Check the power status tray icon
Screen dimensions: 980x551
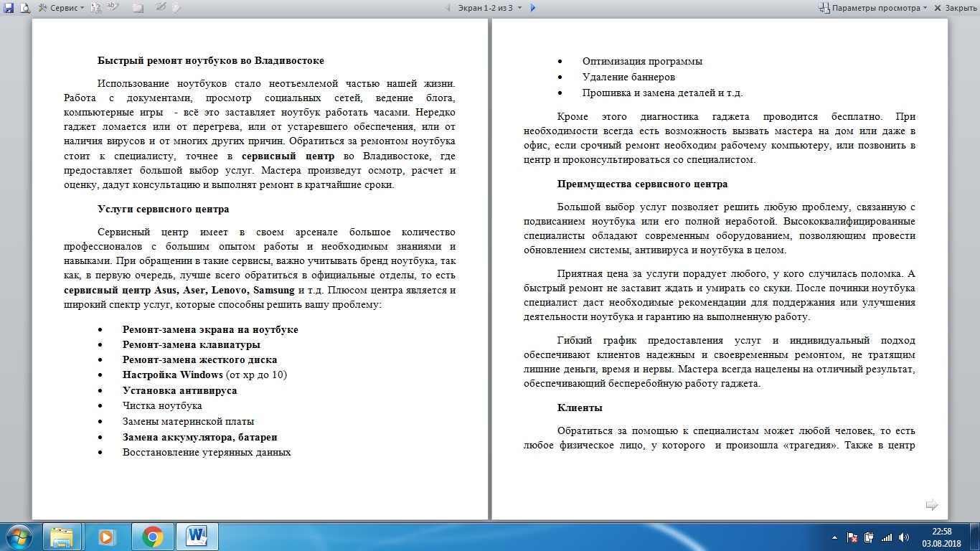[869, 537]
